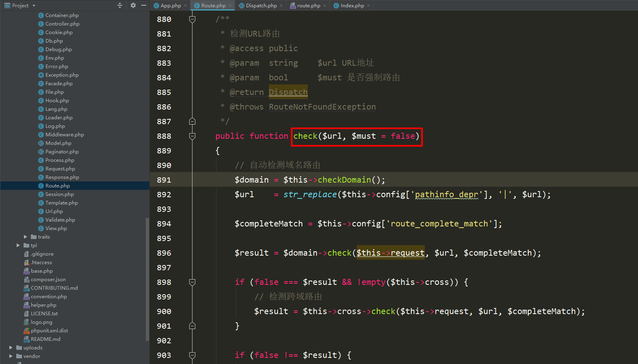Click the Debug.php class icon
Screen dimensions: 638x364
(x=41, y=50)
